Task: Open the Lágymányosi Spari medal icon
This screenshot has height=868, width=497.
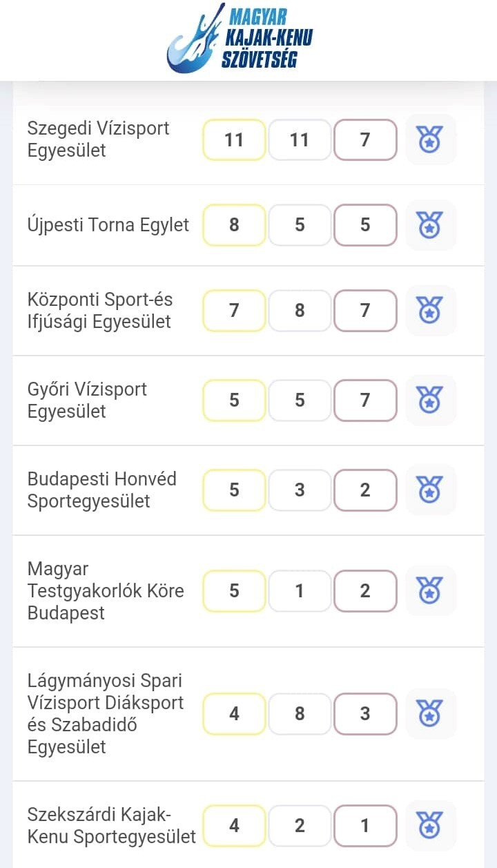Action: (x=430, y=714)
